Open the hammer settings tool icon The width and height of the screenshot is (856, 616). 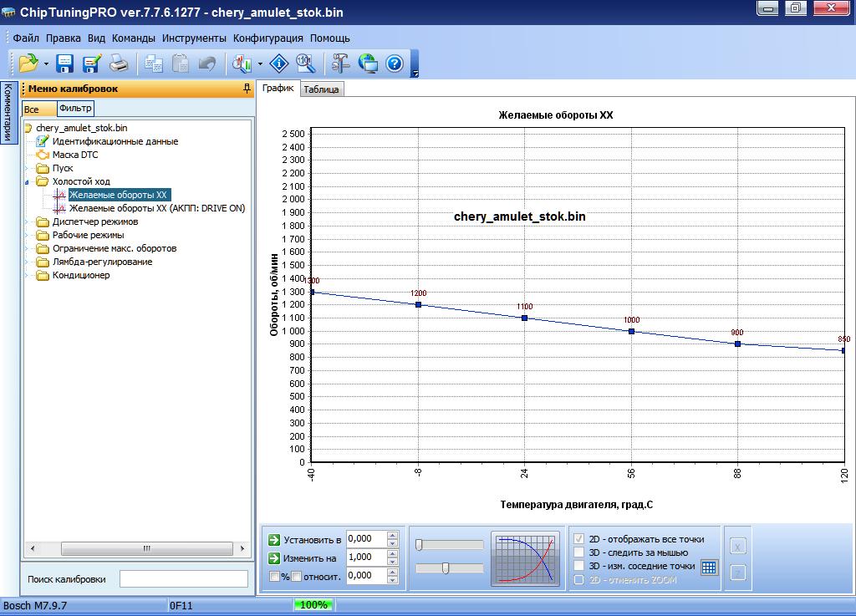click(341, 64)
